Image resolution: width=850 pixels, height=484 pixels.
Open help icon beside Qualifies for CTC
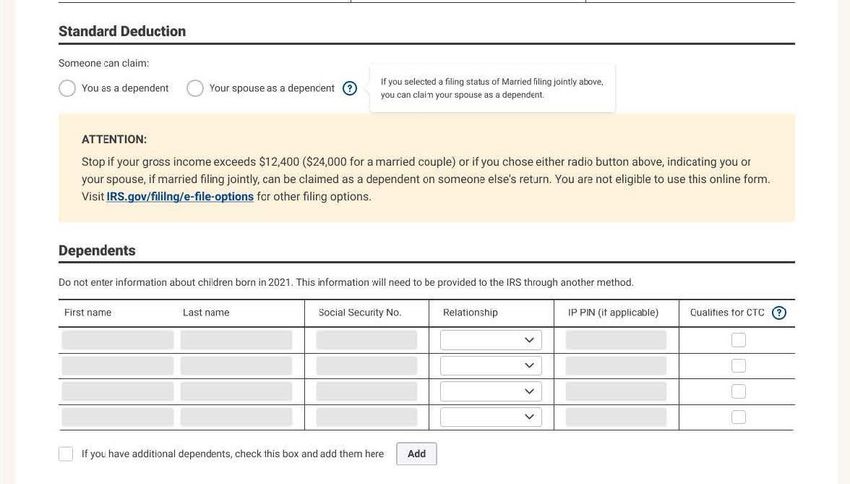point(779,313)
